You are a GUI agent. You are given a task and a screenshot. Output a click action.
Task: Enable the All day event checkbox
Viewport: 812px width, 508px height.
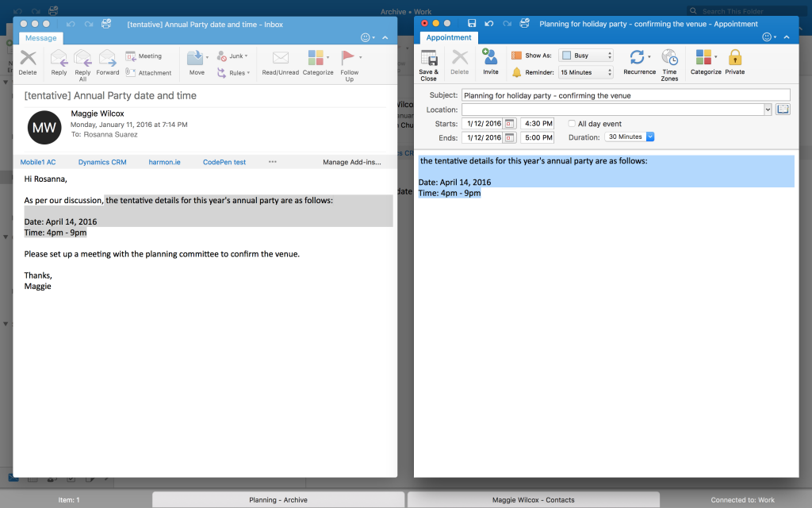pos(571,123)
